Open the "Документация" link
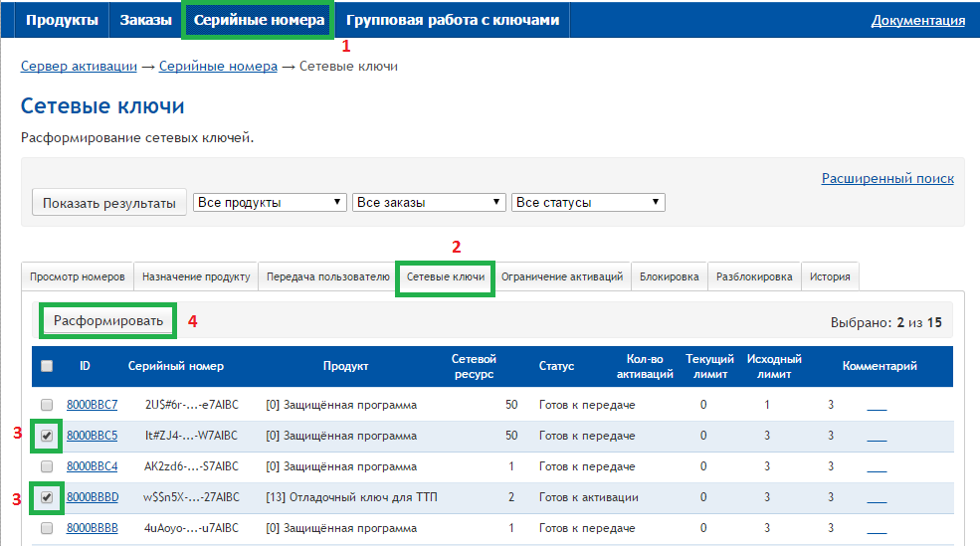Screen dimensions: 980x546 917,20
